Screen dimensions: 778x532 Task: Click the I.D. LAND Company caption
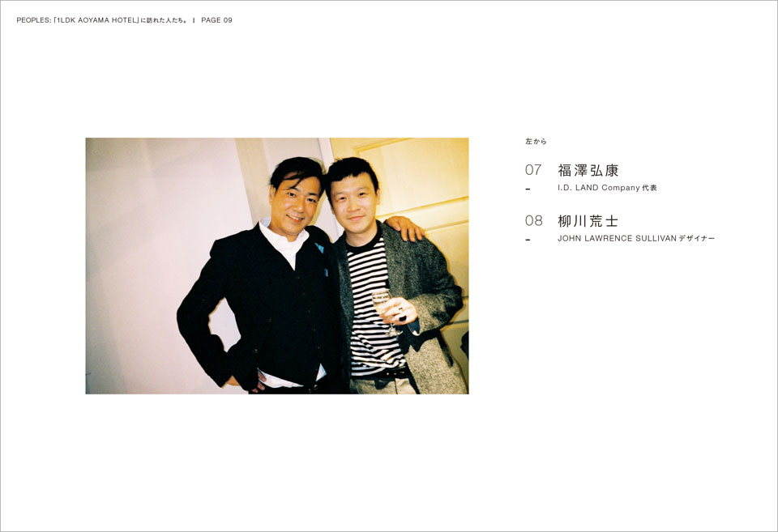click(607, 188)
